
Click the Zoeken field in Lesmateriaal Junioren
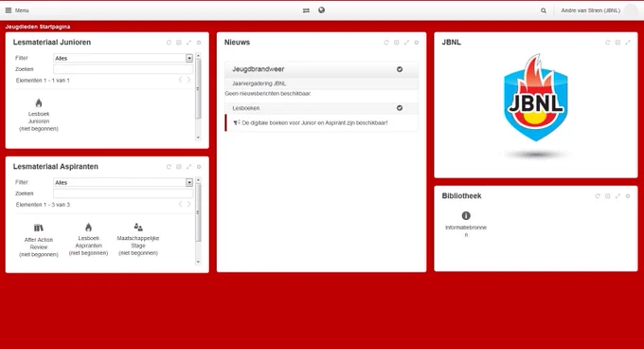123,69
